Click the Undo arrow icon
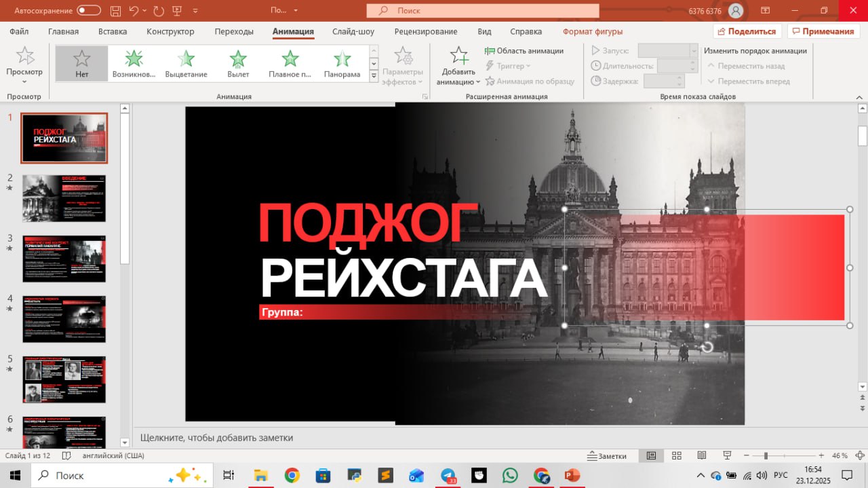This screenshot has height=488, width=868. coord(134,10)
